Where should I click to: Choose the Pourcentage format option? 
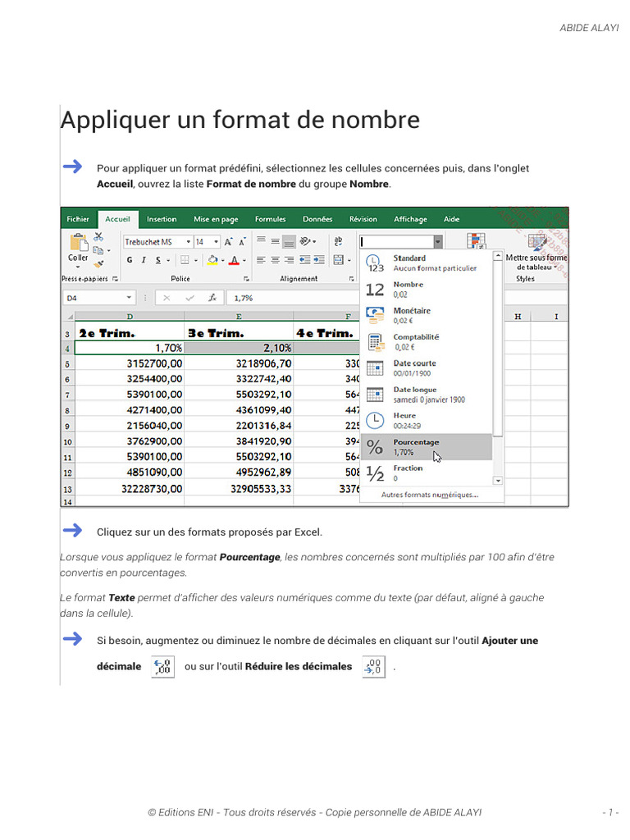tap(427, 447)
